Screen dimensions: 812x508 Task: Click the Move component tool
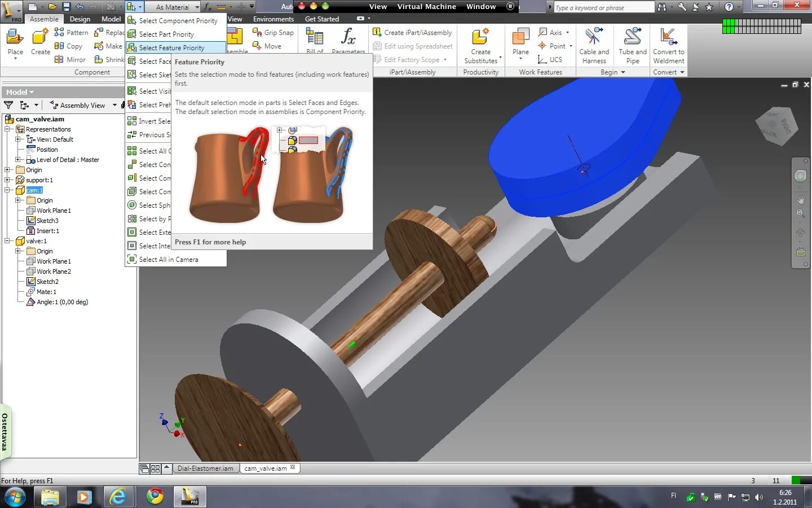(267, 46)
